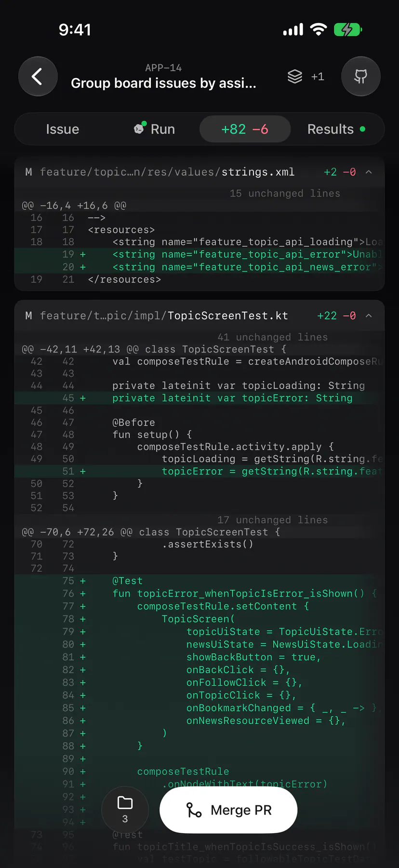This screenshot has height=868, width=399.
Task: Select the <resources> opening tag line
Action: point(199,230)
